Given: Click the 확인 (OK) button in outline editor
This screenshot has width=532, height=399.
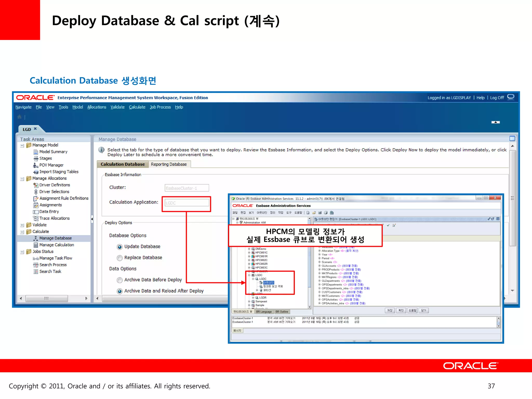Looking at the screenshot, I should point(401,310).
